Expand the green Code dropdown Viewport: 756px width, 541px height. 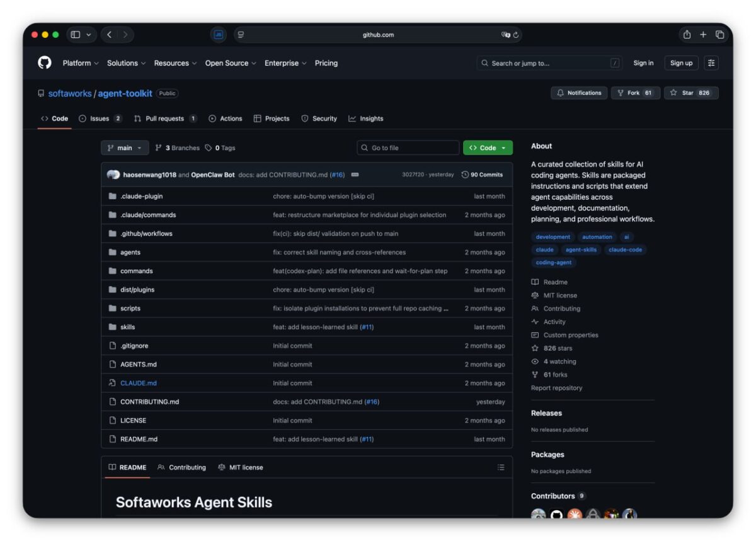(x=487, y=147)
